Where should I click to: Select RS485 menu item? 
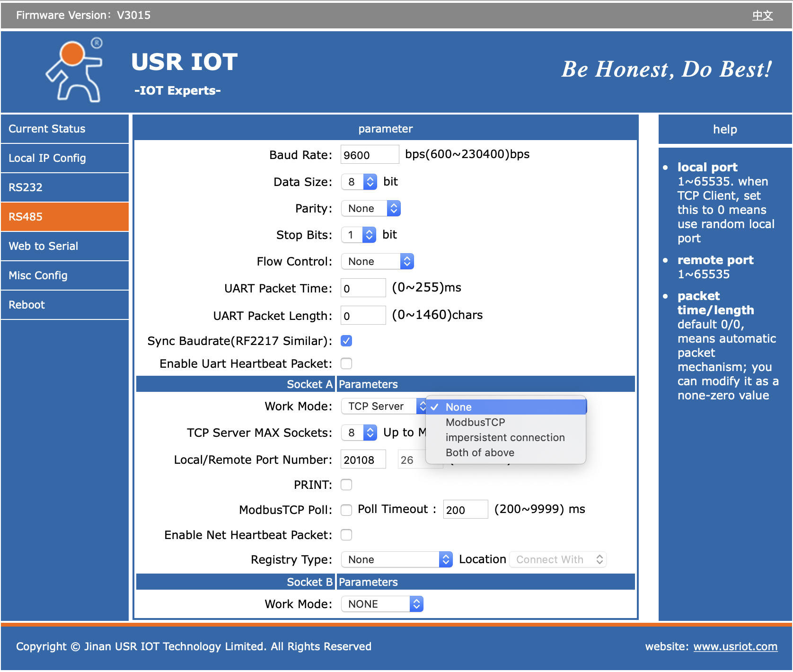point(65,217)
